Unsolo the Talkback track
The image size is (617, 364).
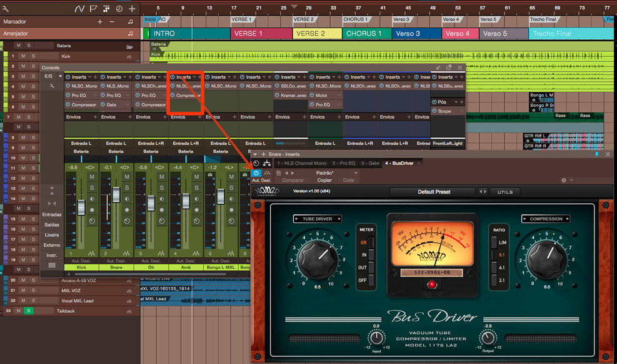(28, 311)
